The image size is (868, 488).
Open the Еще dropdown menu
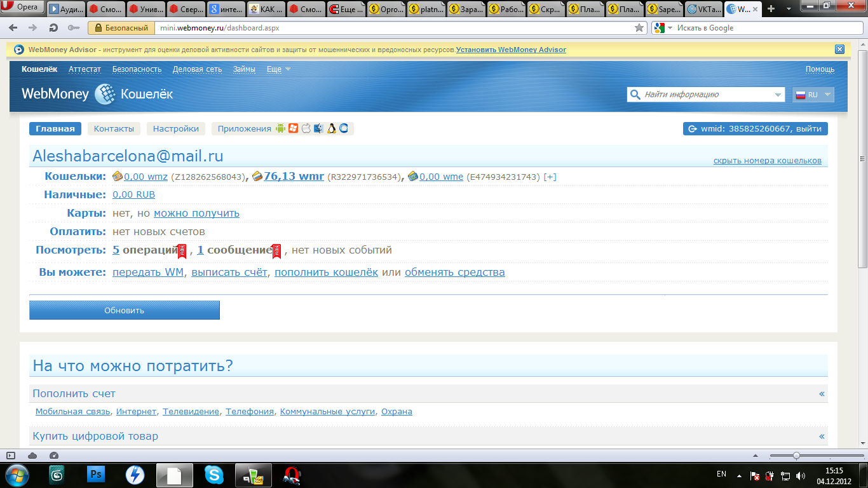tap(279, 69)
